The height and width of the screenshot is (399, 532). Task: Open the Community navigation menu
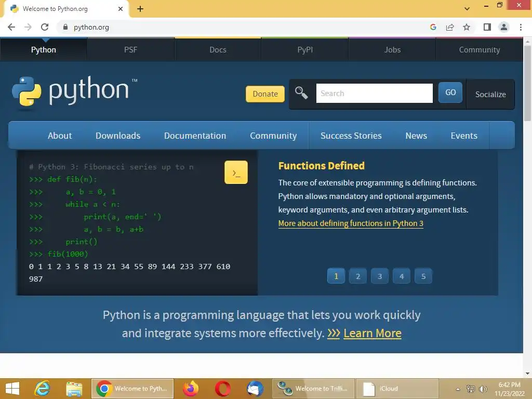tap(273, 136)
